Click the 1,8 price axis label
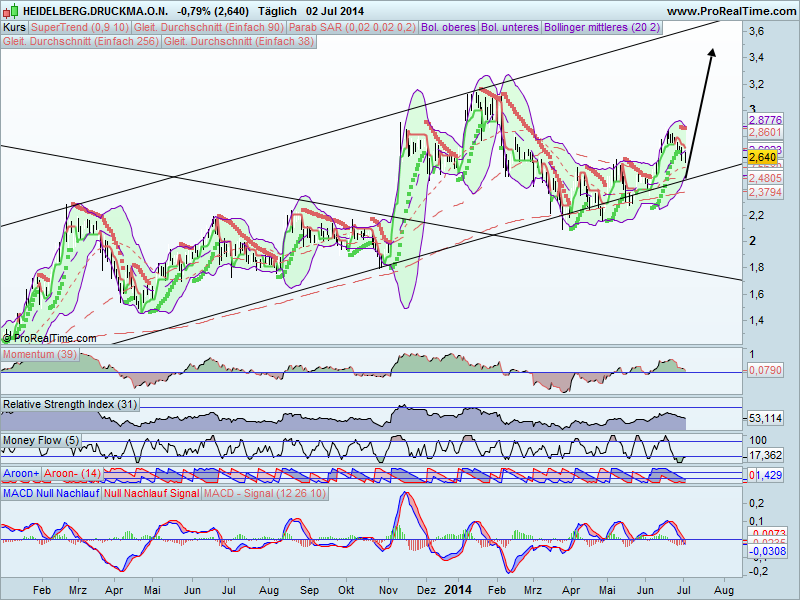 757,267
